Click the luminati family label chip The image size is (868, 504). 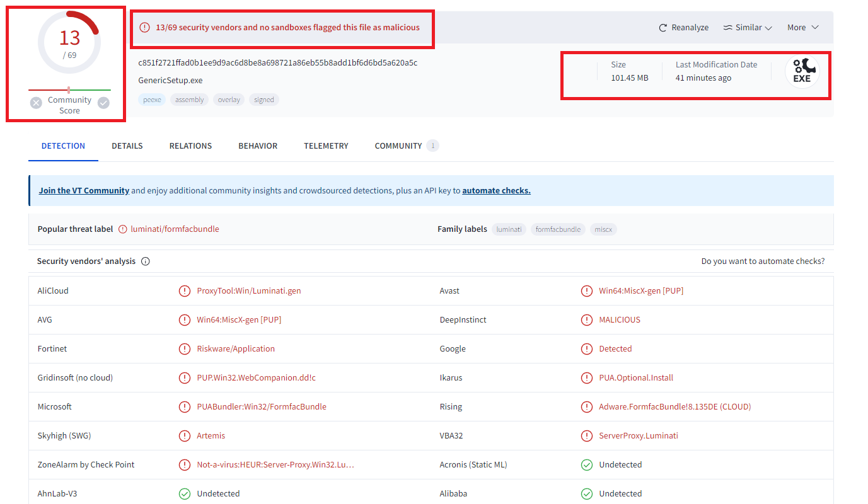509,229
